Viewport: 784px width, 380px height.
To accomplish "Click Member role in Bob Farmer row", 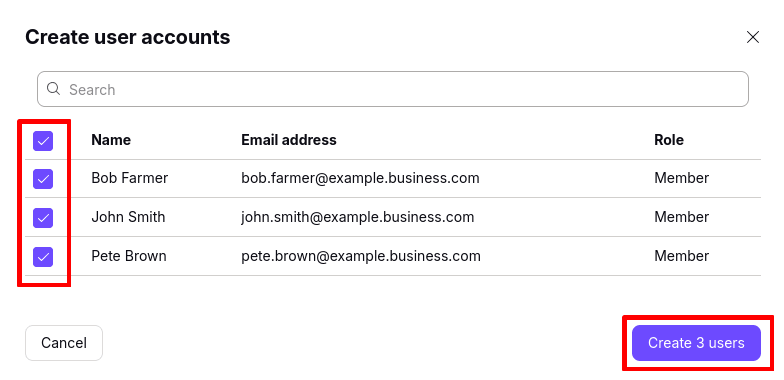I will (x=682, y=178).
